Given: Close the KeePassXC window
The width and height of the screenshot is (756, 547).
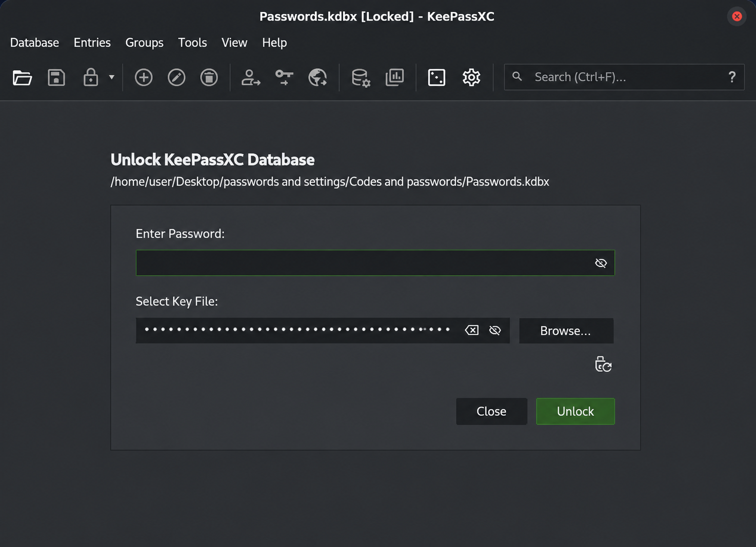Looking at the screenshot, I should pos(737,16).
